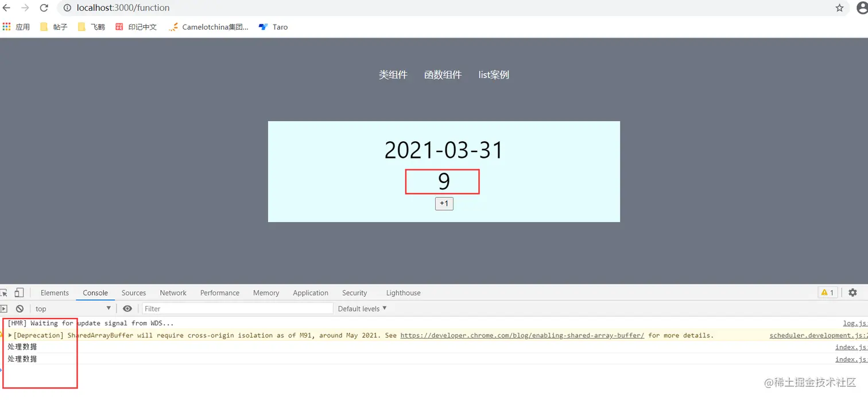This screenshot has width=868, height=400.
Task: Open the Sources tab
Action: point(134,293)
